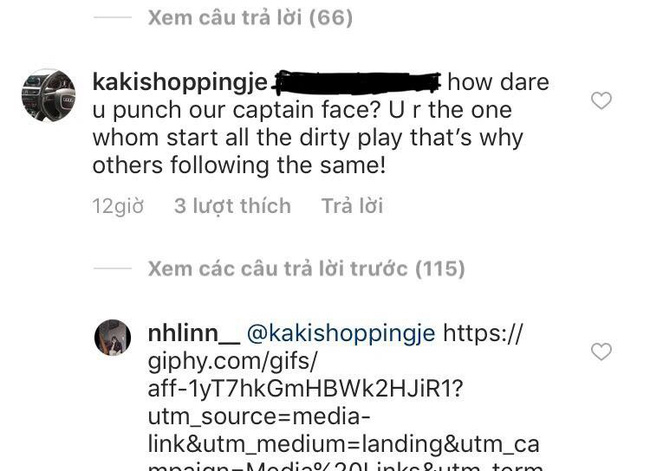Click the '12giờ' comment timestamp
Viewport: 650px width, 471px height.
(x=118, y=206)
